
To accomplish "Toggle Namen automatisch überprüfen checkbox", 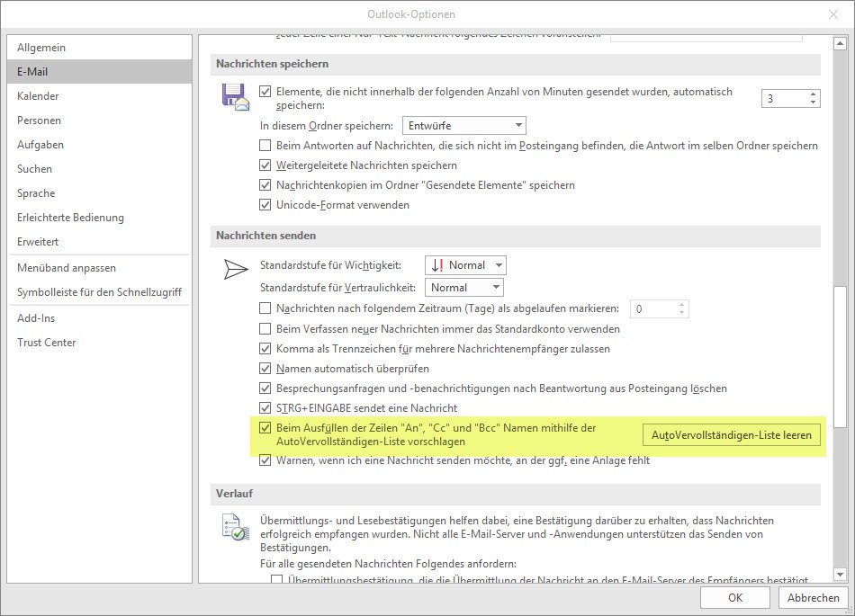I will (x=265, y=369).
